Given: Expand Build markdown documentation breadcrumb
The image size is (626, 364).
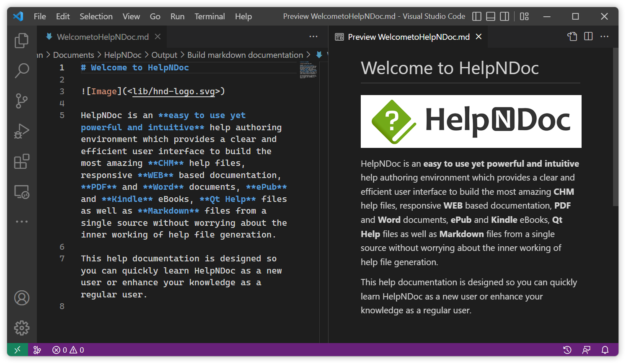Looking at the screenshot, I should [245, 55].
